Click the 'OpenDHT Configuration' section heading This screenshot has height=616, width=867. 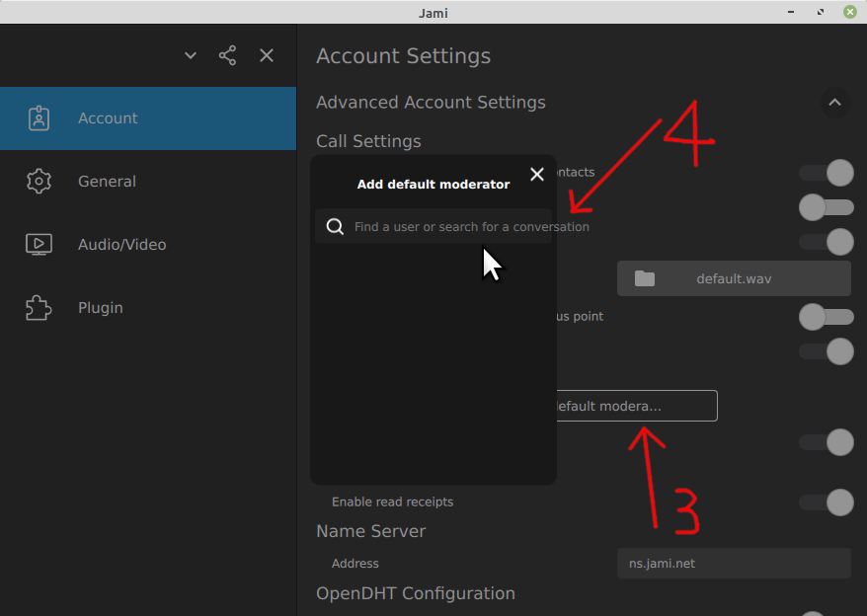pyautogui.click(x=416, y=593)
